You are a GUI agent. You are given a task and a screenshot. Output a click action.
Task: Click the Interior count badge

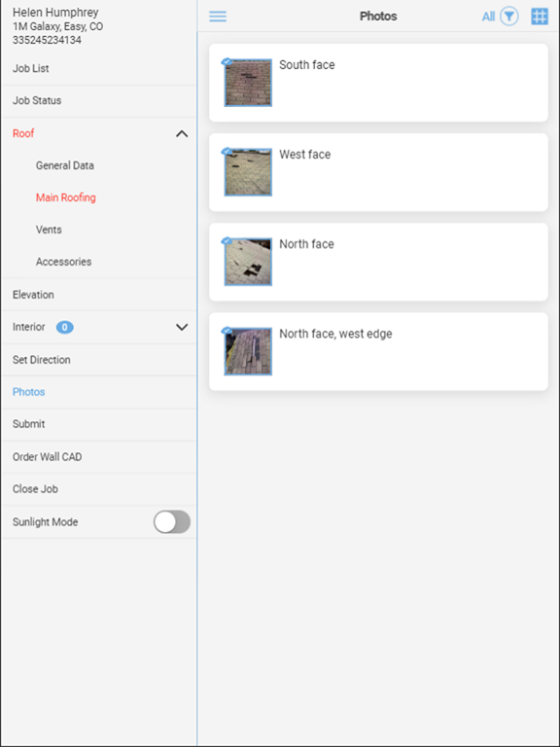[x=65, y=327]
